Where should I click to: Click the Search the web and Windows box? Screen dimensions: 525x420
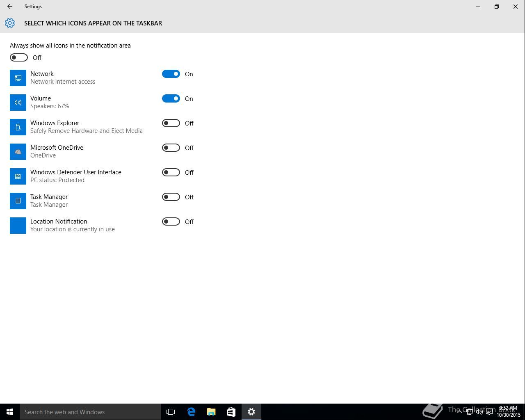click(x=90, y=412)
